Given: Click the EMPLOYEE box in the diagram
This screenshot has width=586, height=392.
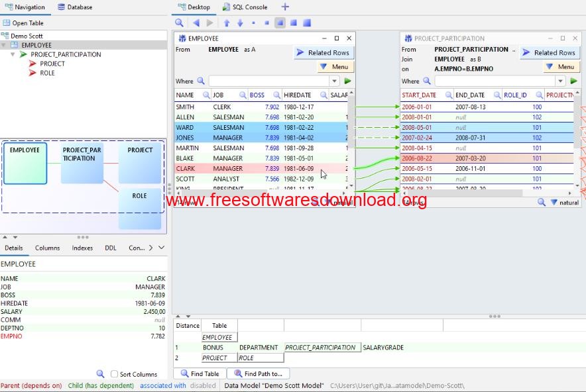Looking at the screenshot, I should pyautogui.click(x=25, y=163).
